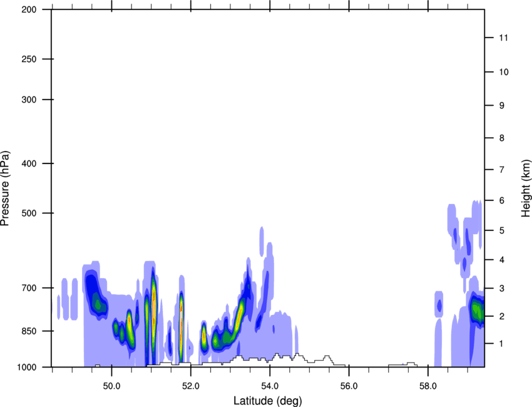Pick the 4 km height label

[502, 260]
